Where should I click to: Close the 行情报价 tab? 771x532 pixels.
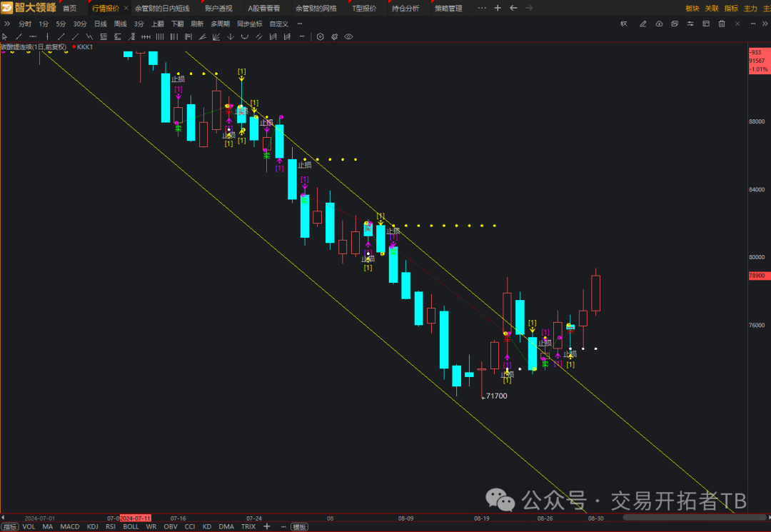click(x=126, y=8)
